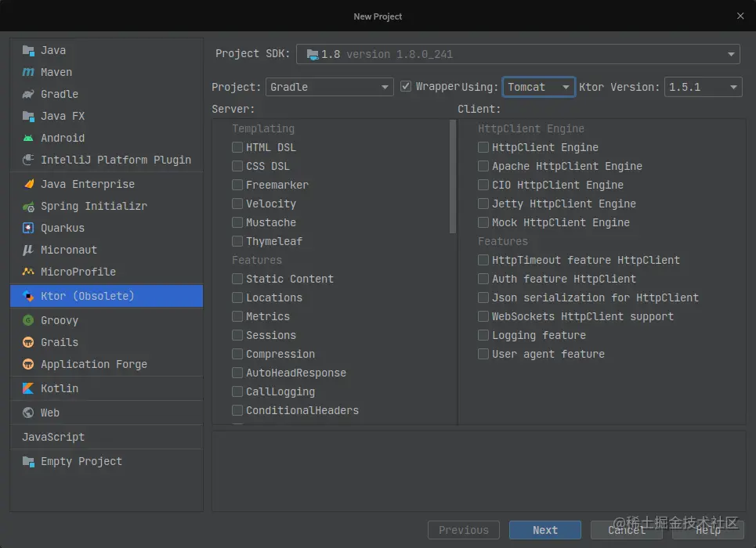Open the Ktor Version dropdown
756x548 pixels.
pyautogui.click(x=703, y=87)
